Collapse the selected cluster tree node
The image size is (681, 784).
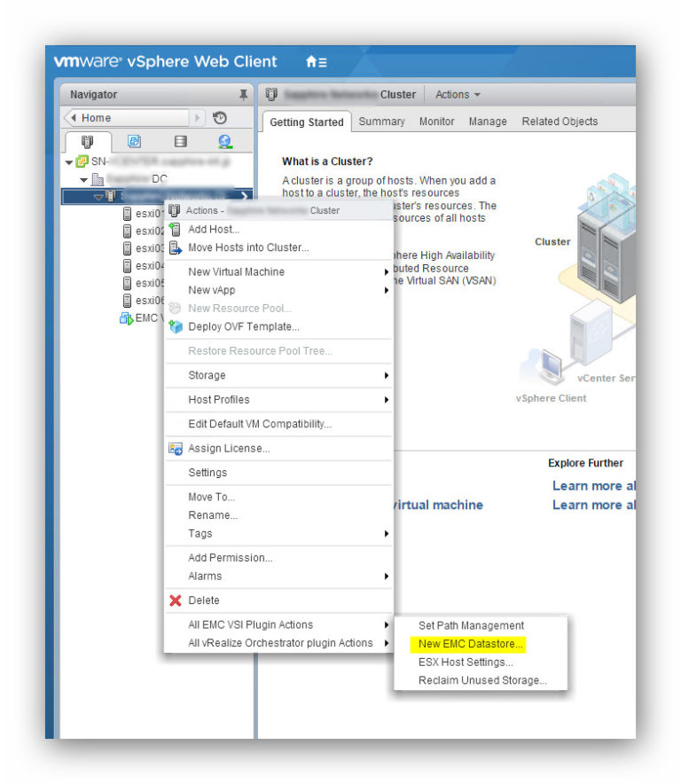pyautogui.click(x=98, y=197)
